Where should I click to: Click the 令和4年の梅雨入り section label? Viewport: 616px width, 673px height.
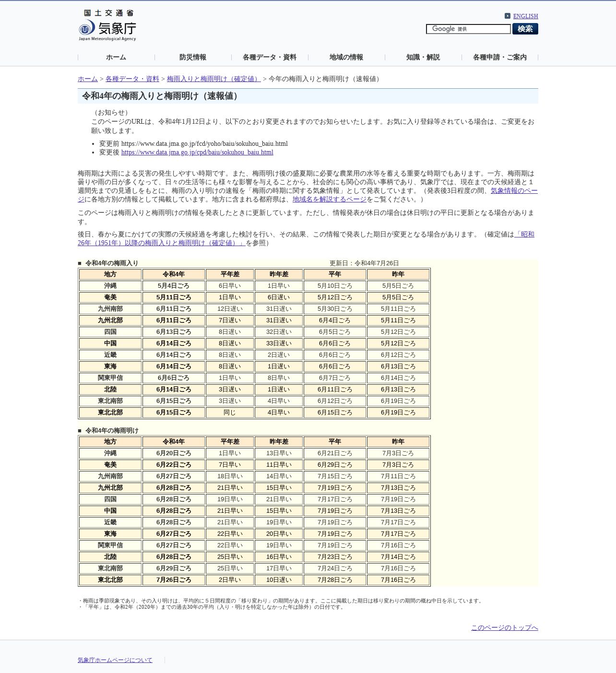click(x=112, y=263)
